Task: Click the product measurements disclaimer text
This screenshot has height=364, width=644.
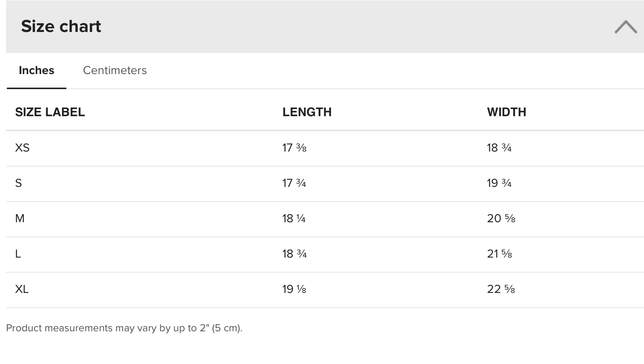Action: (124, 328)
